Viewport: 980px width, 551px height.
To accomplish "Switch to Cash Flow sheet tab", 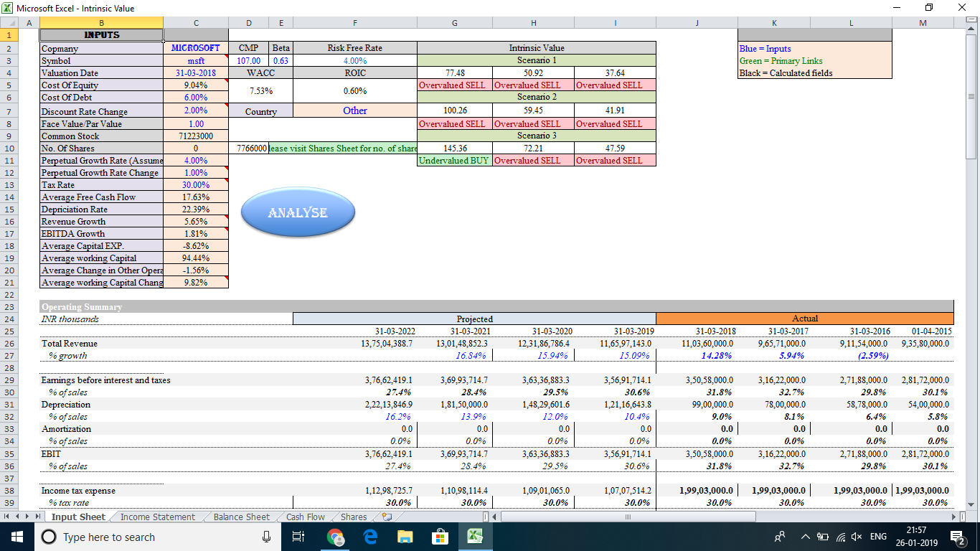I will (306, 517).
